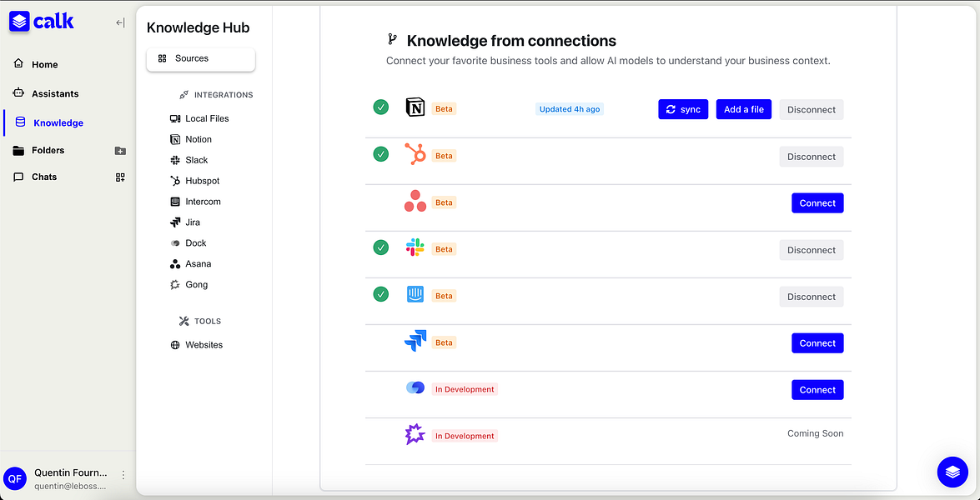Toggle the green checkmark next to HubSpot
The image size is (980, 500).
[381, 154]
